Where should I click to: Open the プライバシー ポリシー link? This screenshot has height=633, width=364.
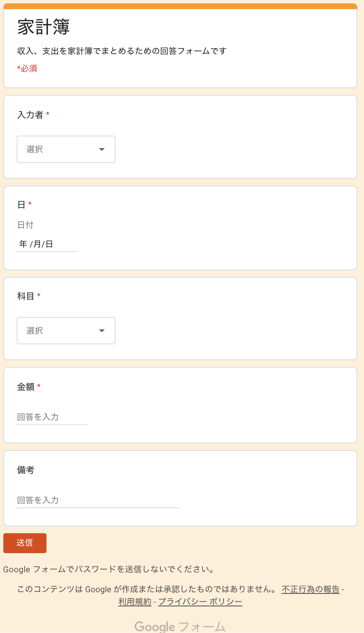tap(200, 601)
